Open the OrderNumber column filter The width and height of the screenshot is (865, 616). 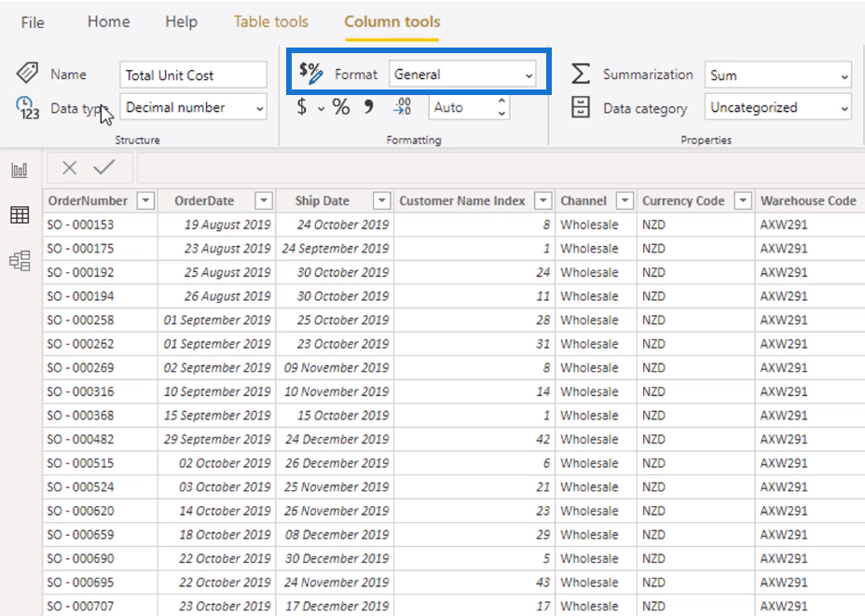[x=145, y=200]
